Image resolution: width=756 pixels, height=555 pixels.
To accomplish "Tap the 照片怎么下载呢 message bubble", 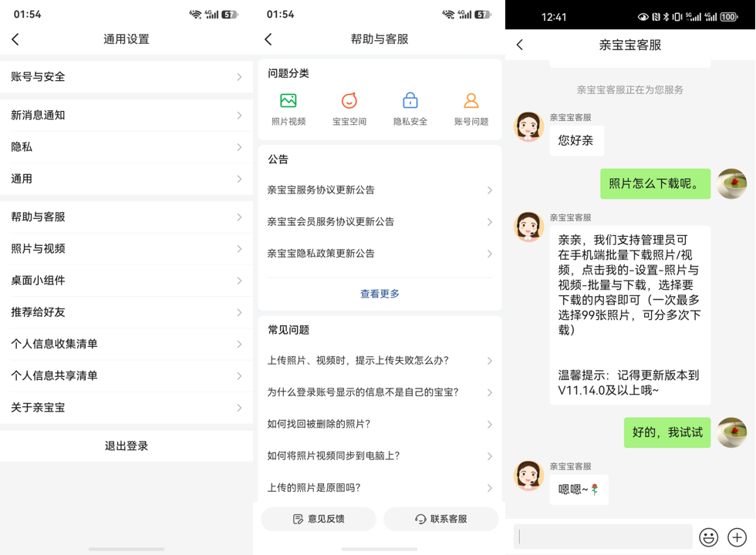I will [x=655, y=183].
